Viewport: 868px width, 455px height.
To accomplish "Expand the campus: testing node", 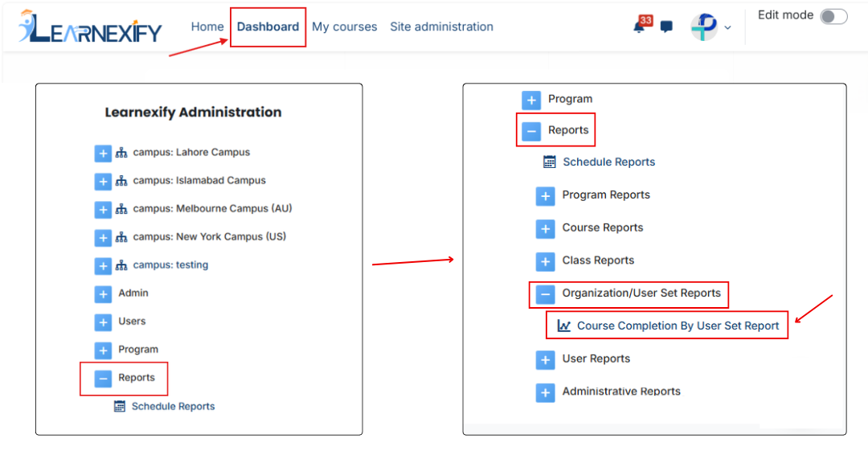I will [103, 266].
